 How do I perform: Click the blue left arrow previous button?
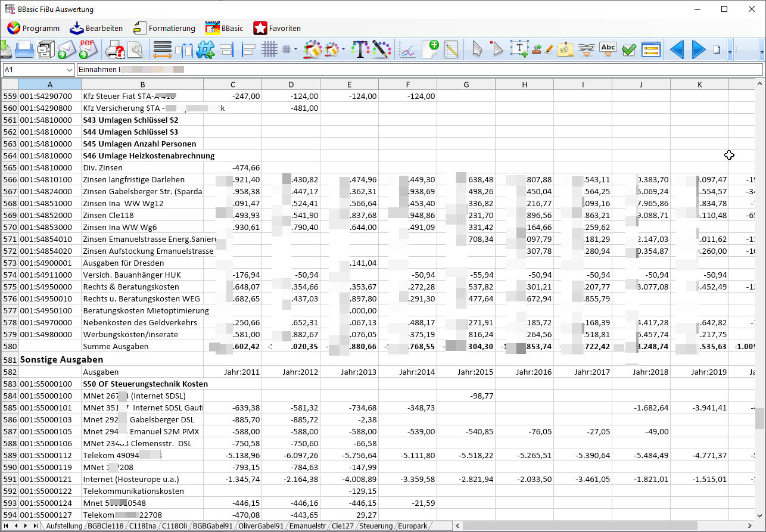click(x=677, y=50)
